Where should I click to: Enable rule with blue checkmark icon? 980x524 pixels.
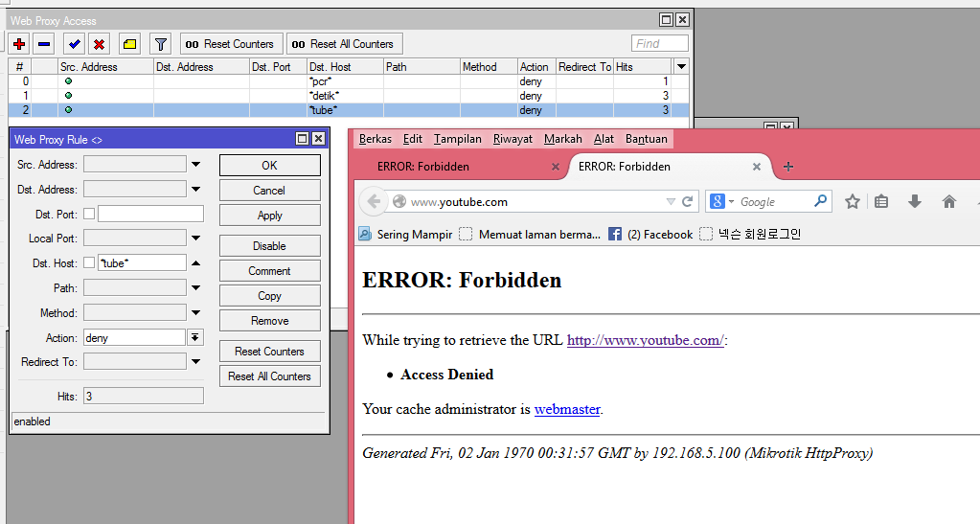pos(75,44)
